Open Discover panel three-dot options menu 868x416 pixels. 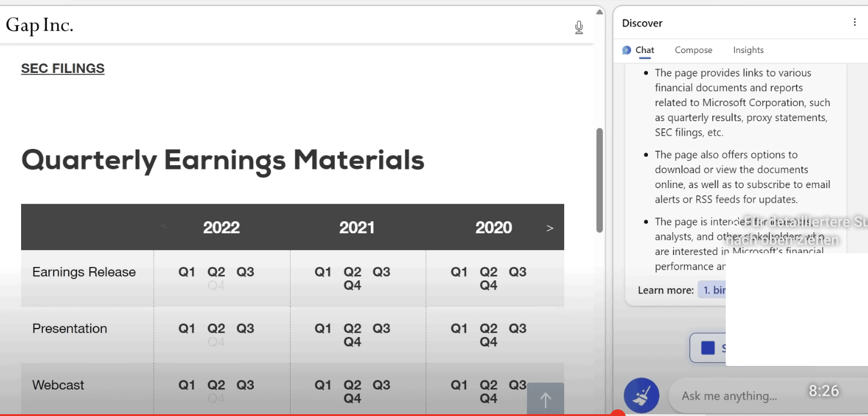pos(854,23)
